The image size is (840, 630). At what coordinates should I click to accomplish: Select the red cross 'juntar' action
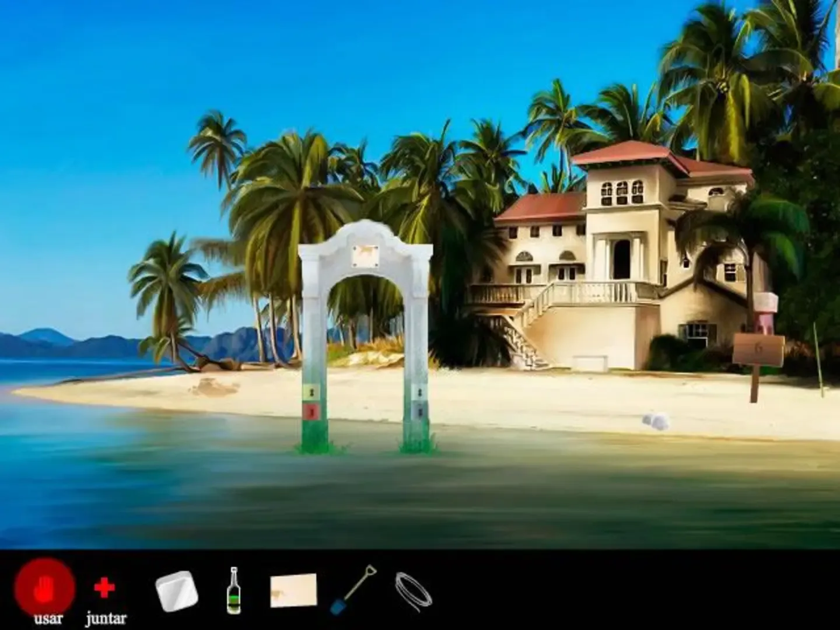[x=104, y=588]
